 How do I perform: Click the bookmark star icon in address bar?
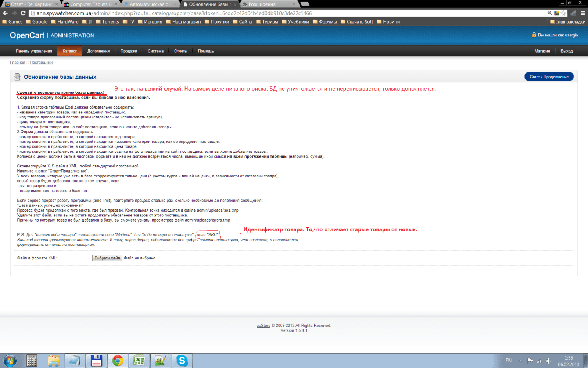point(563,13)
